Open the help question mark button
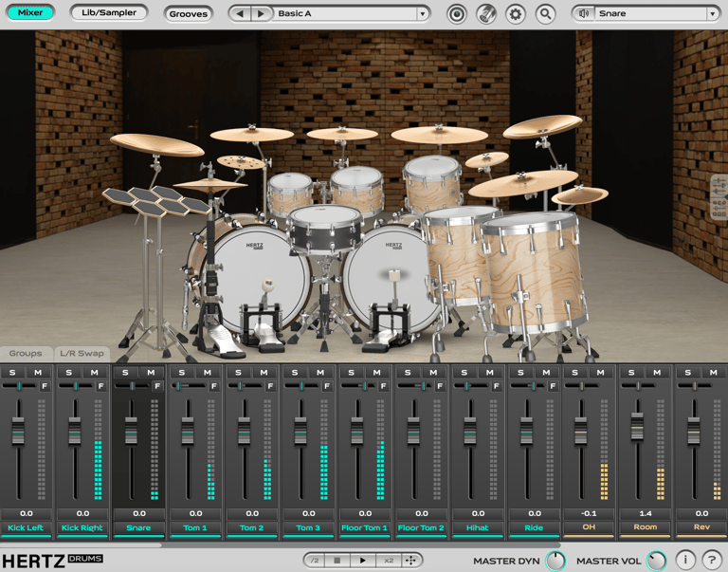Screen dimensions: 728x572 (x=712, y=560)
